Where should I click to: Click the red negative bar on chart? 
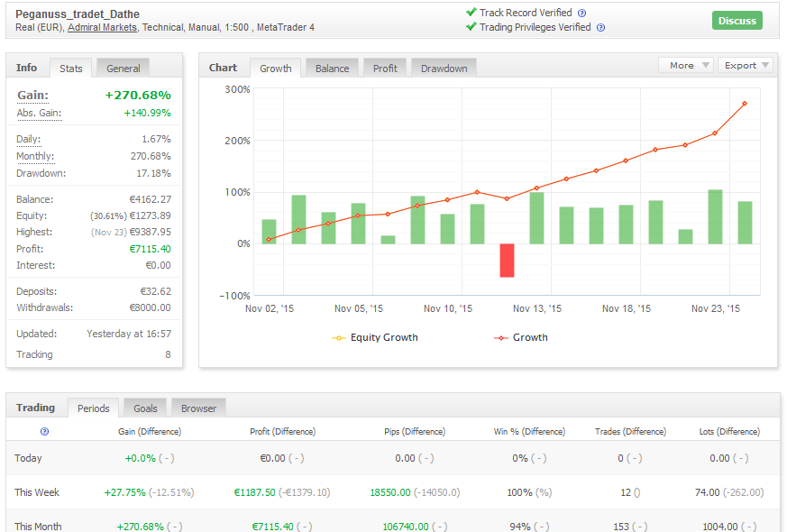point(507,260)
